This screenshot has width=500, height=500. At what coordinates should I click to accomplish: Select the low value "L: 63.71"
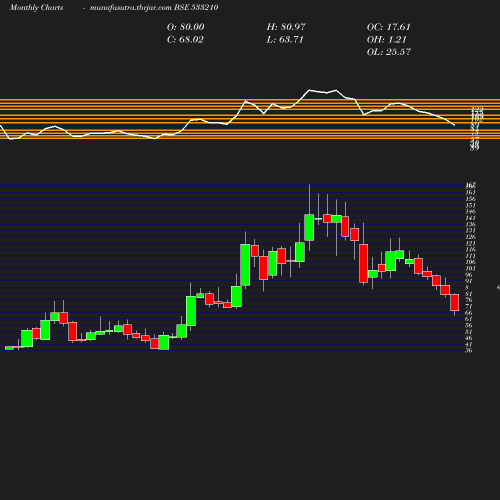coord(285,39)
